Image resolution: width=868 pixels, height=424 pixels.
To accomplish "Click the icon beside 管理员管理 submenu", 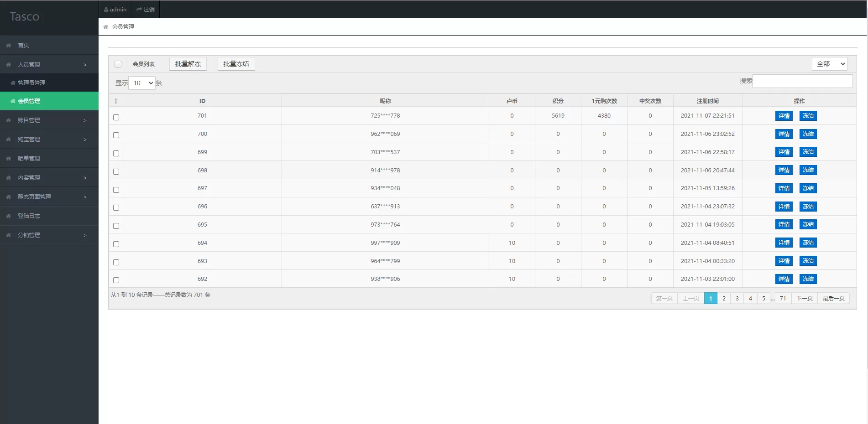I will (13, 83).
